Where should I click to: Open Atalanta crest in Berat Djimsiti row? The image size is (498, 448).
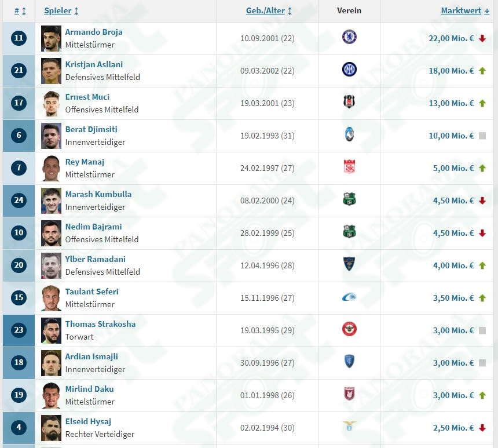point(349,134)
